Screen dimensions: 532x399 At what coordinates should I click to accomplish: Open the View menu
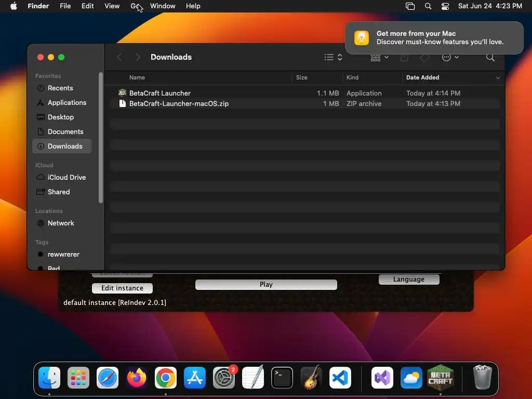pyautogui.click(x=112, y=6)
